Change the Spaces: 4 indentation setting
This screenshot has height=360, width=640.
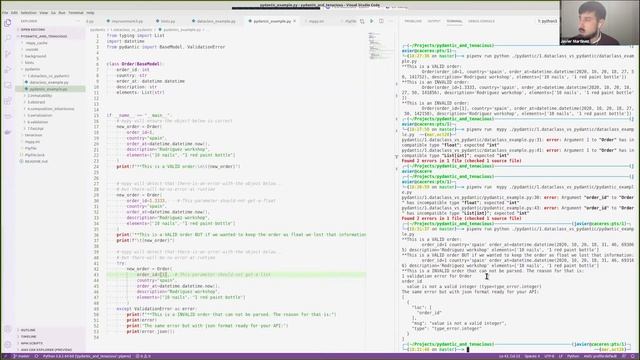[532, 356]
